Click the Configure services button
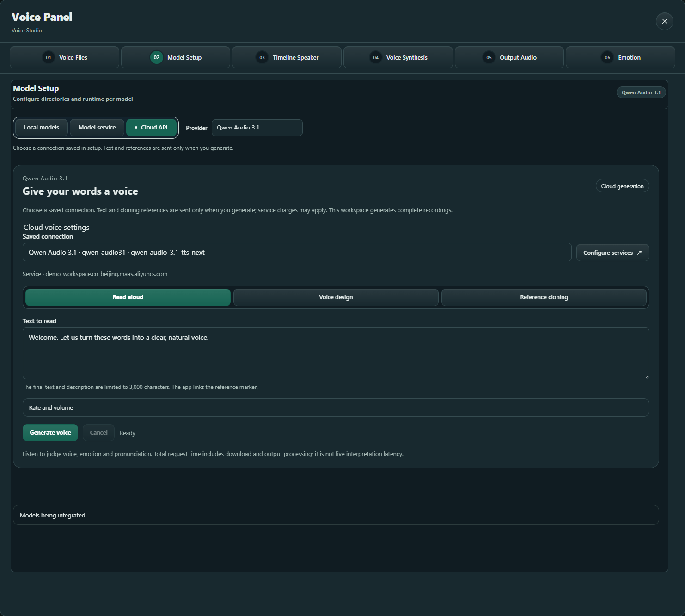685x616 pixels. (613, 253)
